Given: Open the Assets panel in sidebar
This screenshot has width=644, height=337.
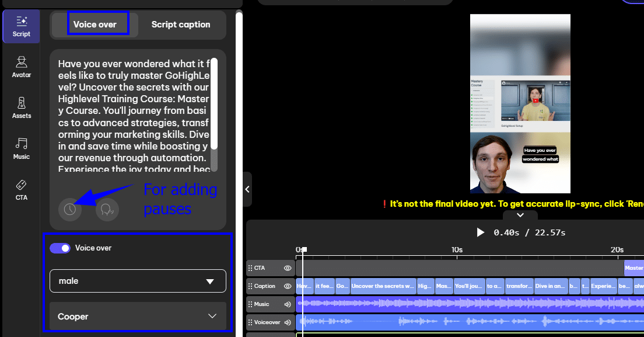Looking at the screenshot, I should click(22, 108).
